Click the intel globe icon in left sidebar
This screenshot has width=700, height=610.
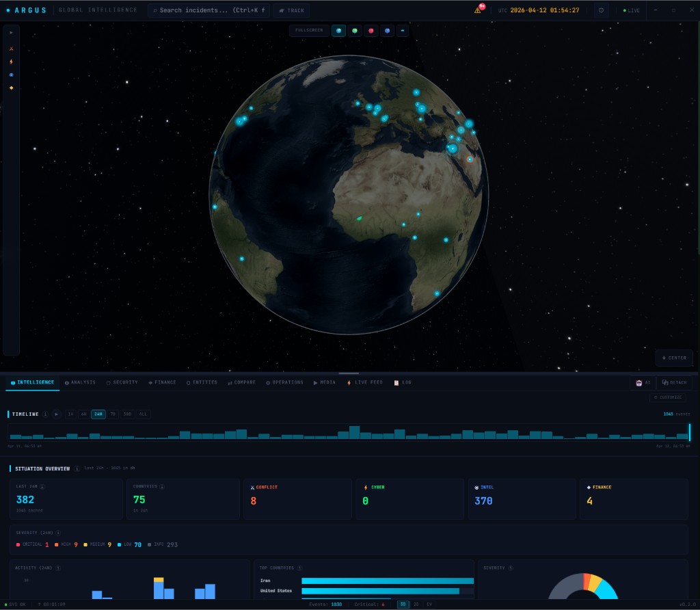pos(11,75)
